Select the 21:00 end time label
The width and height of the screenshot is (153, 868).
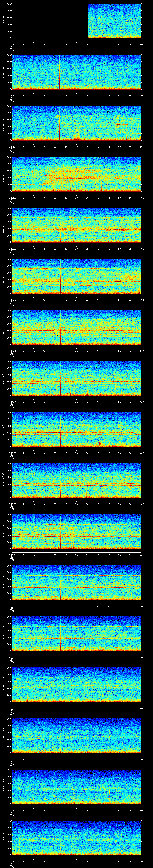(141, 606)
